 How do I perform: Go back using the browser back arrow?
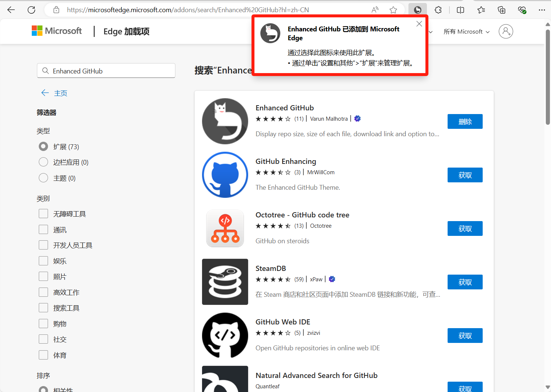click(11, 10)
